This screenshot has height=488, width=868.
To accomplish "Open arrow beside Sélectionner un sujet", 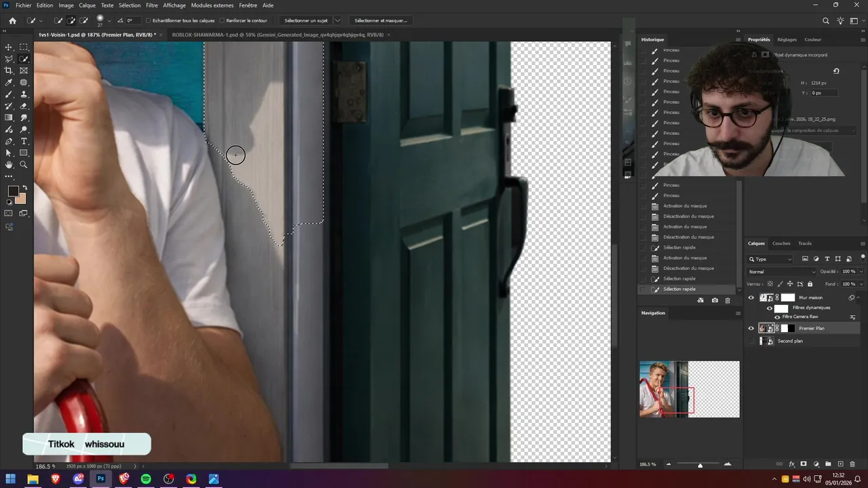I will tap(338, 20).
